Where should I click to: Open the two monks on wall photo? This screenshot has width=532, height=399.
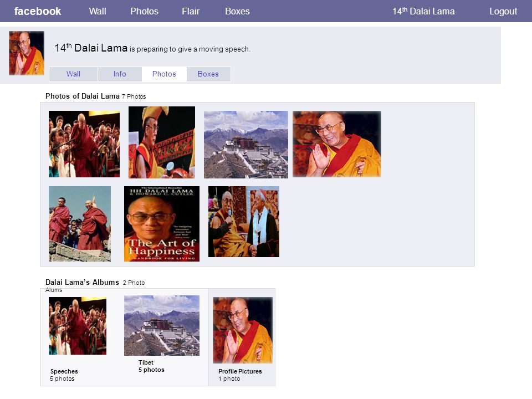click(x=80, y=223)
